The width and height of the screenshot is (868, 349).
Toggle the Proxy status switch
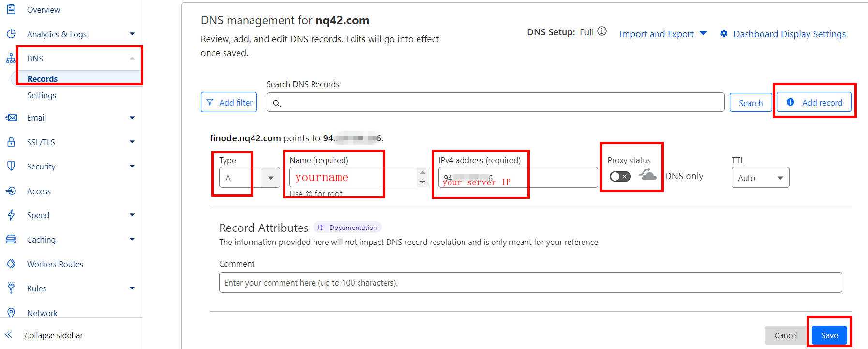point(620,176)
